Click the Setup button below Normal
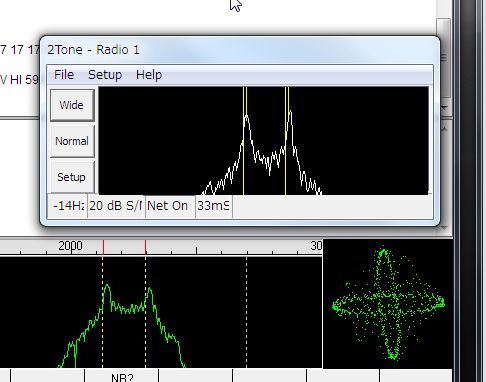 72,177
